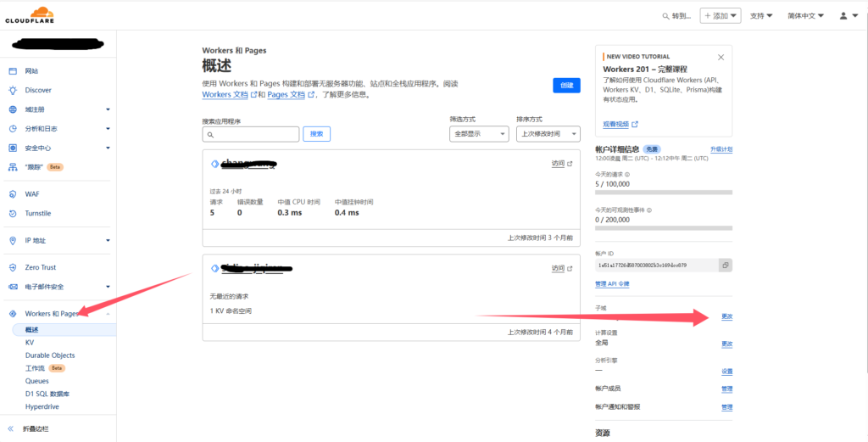868x442 pixels.
Task: Click 访问 link on second worker card
Action: [561, 269]
